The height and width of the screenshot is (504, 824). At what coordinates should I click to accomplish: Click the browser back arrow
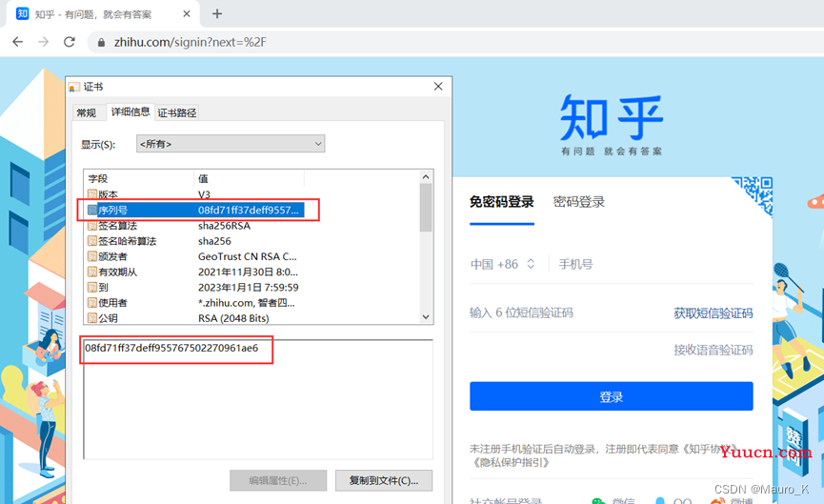pyautogui.click(x=18, y=42)
